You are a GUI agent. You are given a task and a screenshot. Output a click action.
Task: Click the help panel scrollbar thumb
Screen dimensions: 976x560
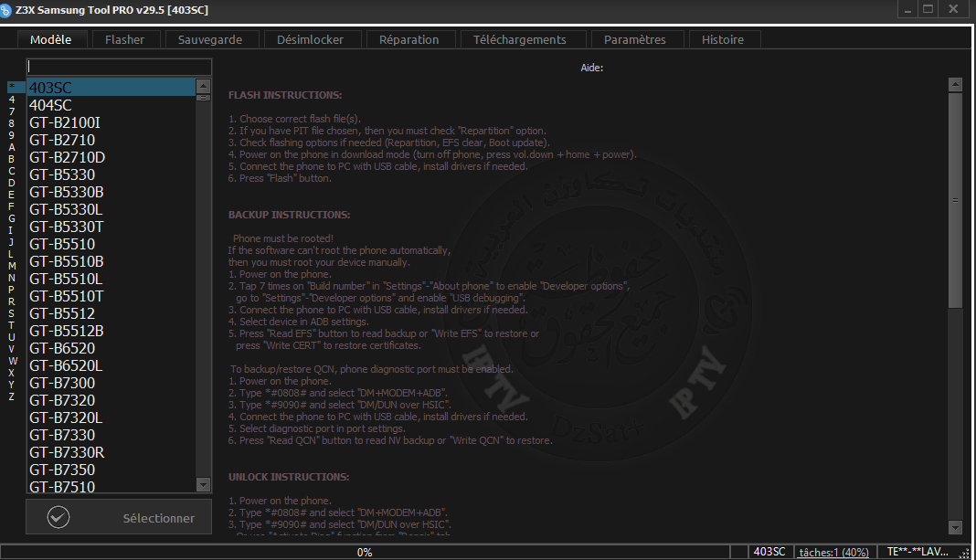pos(956,200)
